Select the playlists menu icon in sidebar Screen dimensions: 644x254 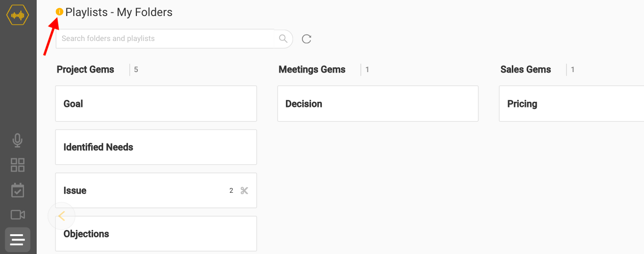[x=17, y=240]
